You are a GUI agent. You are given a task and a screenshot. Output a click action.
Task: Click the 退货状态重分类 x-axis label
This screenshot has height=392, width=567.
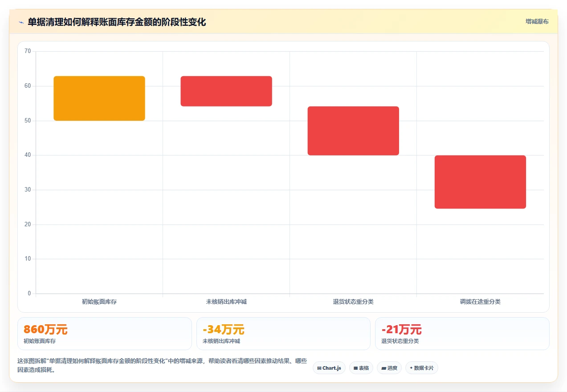click(x=353, y=302)
